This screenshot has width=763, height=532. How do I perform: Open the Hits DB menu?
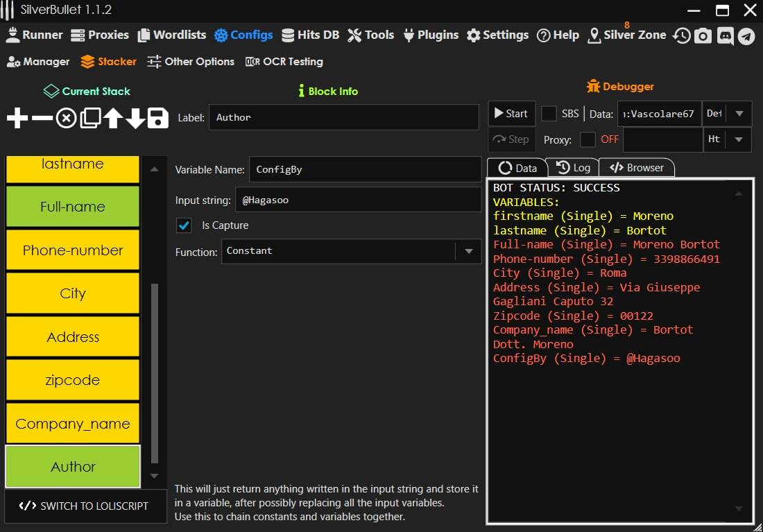(310, 35)
